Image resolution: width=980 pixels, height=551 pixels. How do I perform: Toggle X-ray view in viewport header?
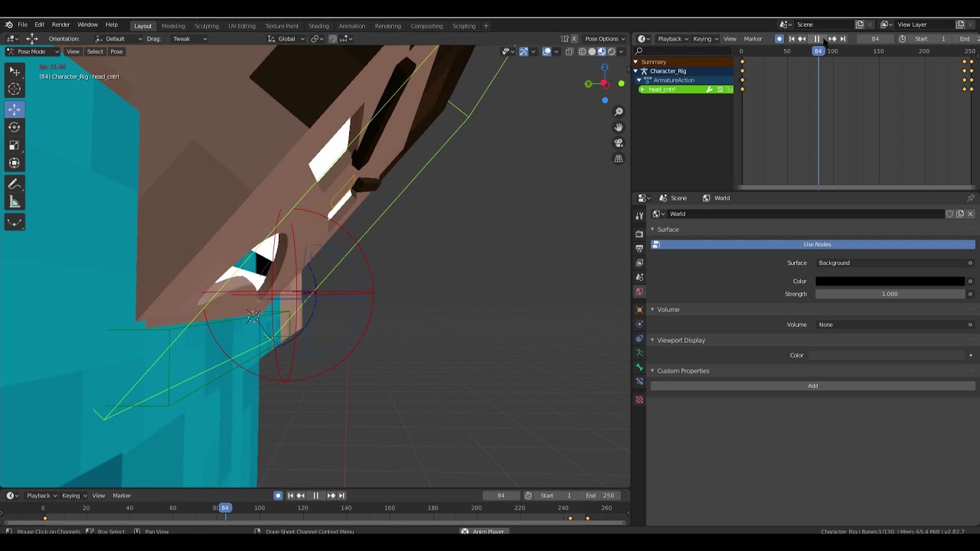569,51
